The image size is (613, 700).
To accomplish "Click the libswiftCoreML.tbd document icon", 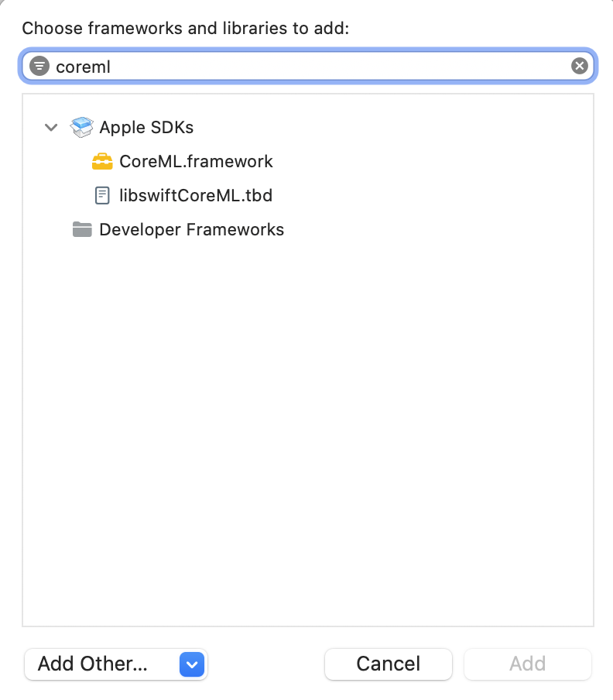I will point(102,195).
